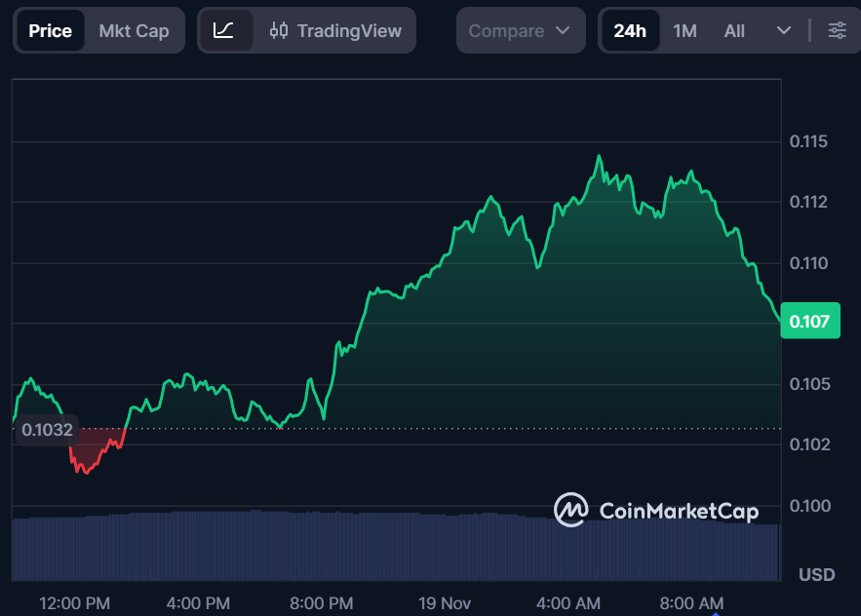861x616 pixels.
Task: Click the 0.1032 previous close label
Action: tap(46, 429)
